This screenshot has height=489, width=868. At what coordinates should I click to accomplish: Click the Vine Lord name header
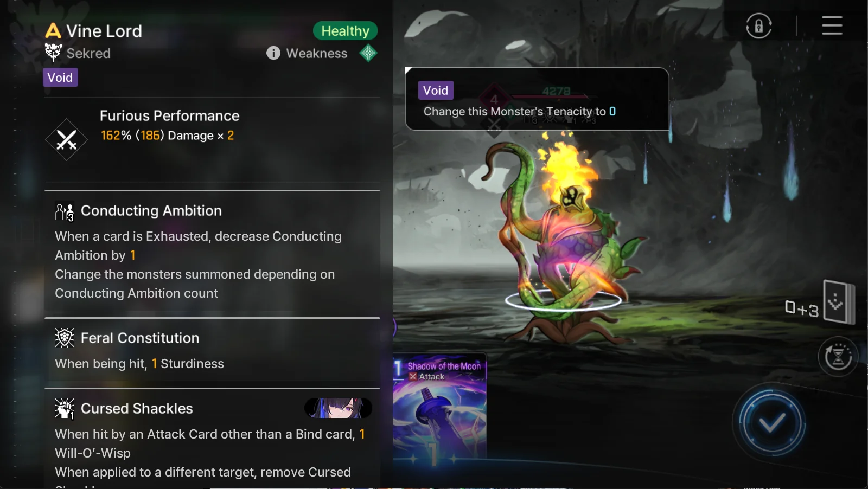click(x=104, y=31)
